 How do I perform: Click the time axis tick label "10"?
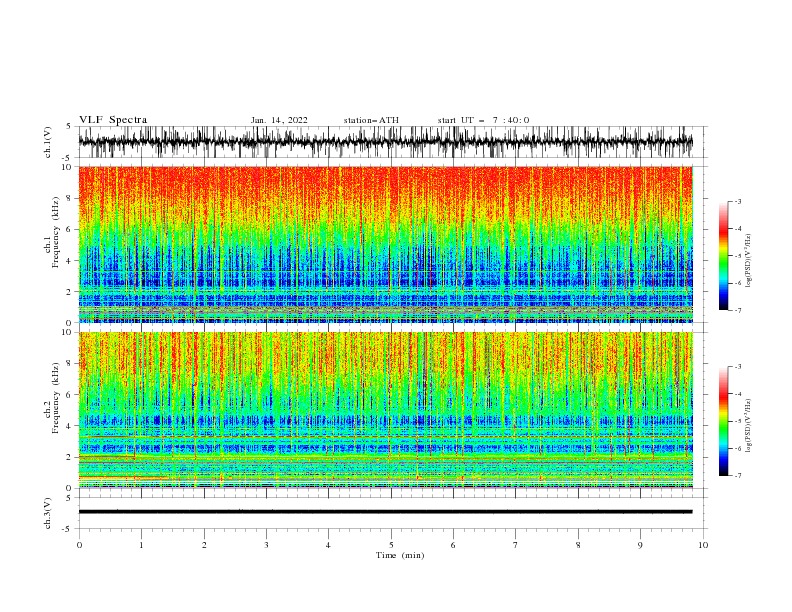pos(703,545)
